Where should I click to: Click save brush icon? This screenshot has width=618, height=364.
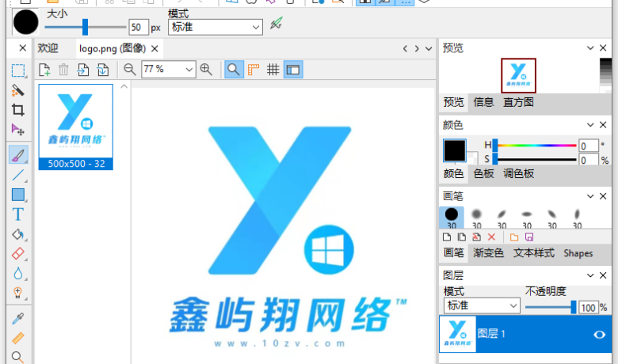point(529,237)
